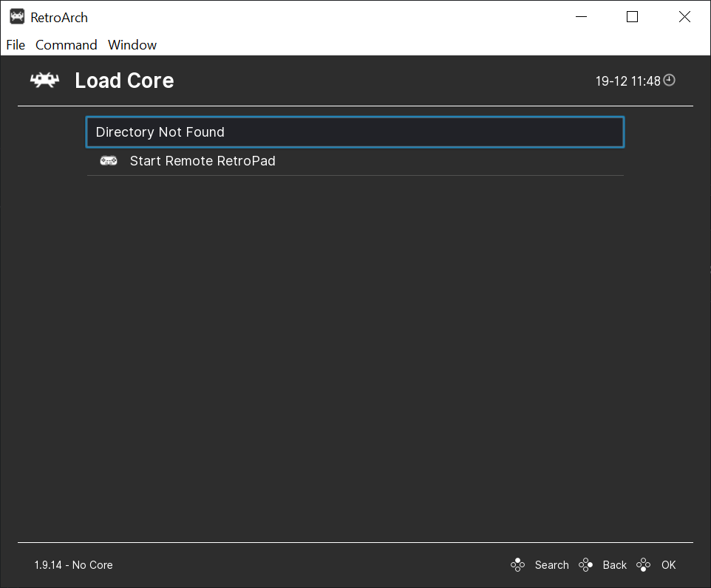Screen dimensions: 711x588
Task: Click the button-prompt icon left of OK
Action: coord(643,564)
